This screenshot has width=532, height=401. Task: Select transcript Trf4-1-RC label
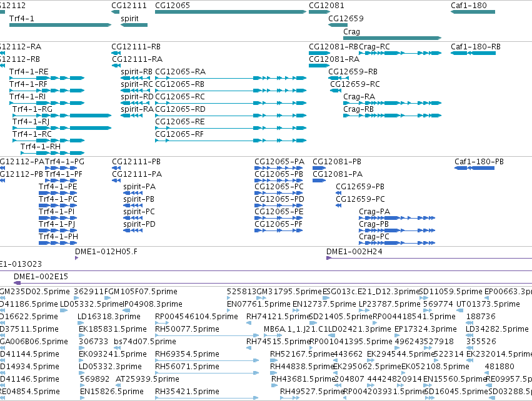pos(32,134)
